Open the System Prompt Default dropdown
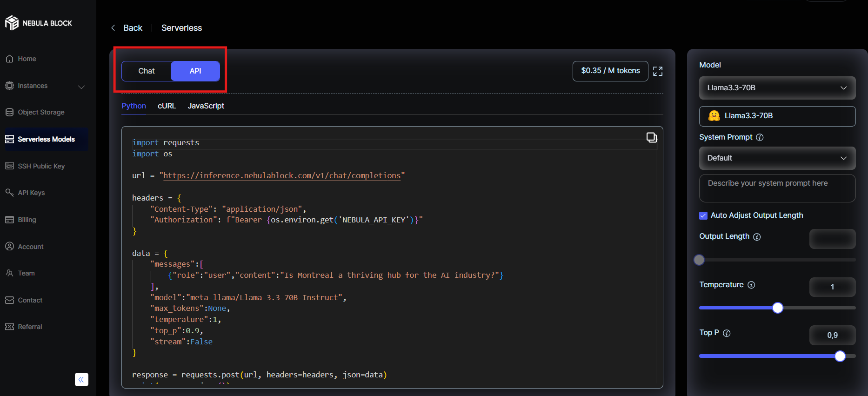This screenshot has height=396, width=868. point(777,158)
